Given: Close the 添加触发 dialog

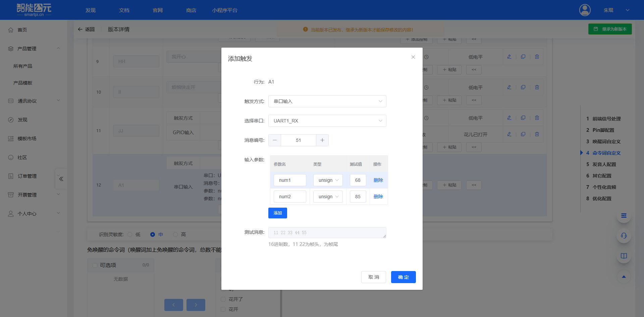Looking at the screenshot, I should [413, 57].
